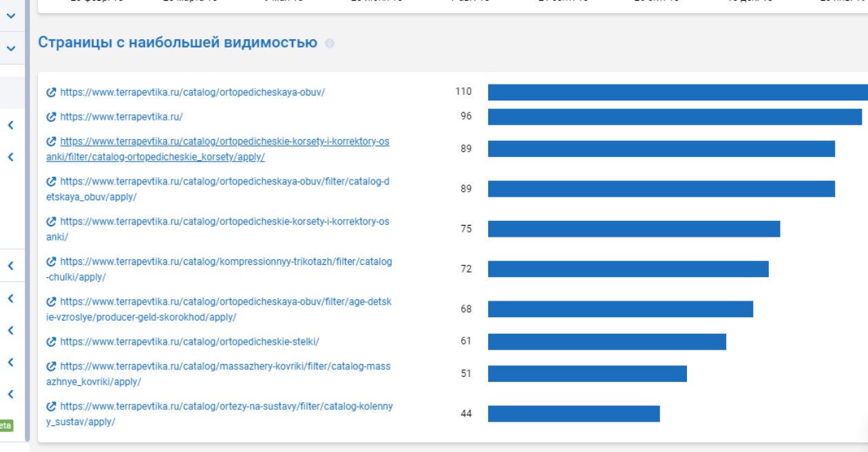
Task: Click external link icon for the massazhery-kovriki URL
Action: click(x=51, y=367)
